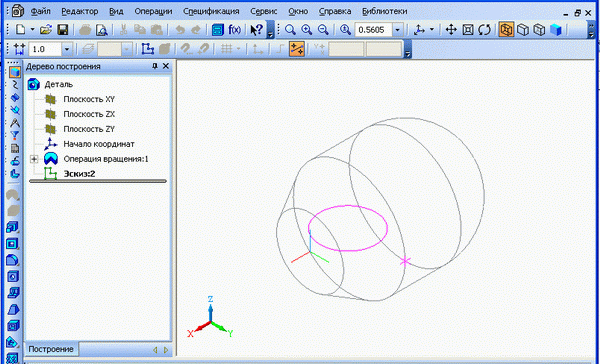
Task: Select Плоскость ZX in the tree
Action: tap(89, 114)
